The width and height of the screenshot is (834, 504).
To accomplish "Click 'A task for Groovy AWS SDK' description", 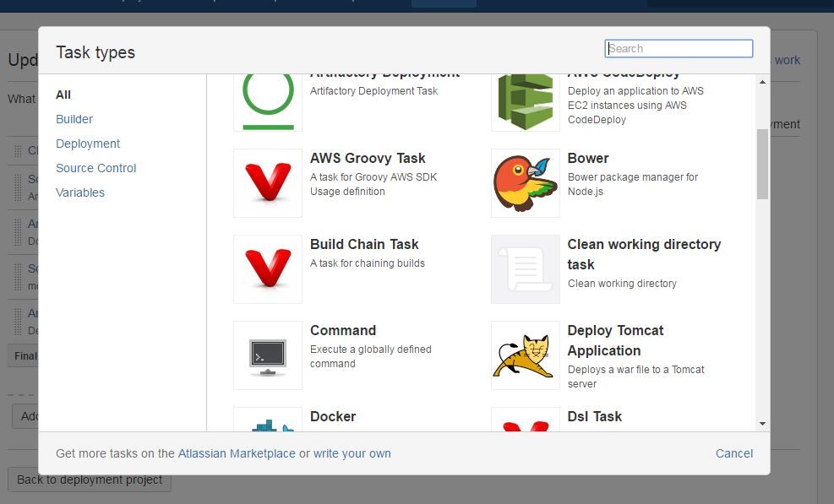I will (373, 184).
